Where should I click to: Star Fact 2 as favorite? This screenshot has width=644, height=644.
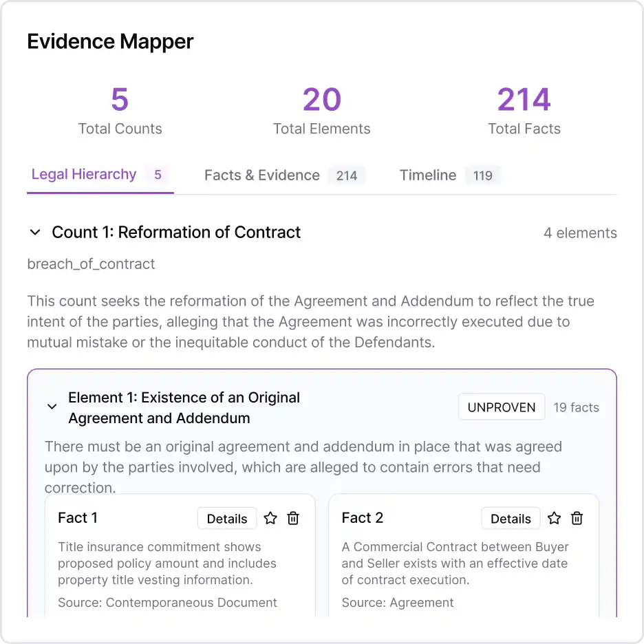[x=555, y=519]
